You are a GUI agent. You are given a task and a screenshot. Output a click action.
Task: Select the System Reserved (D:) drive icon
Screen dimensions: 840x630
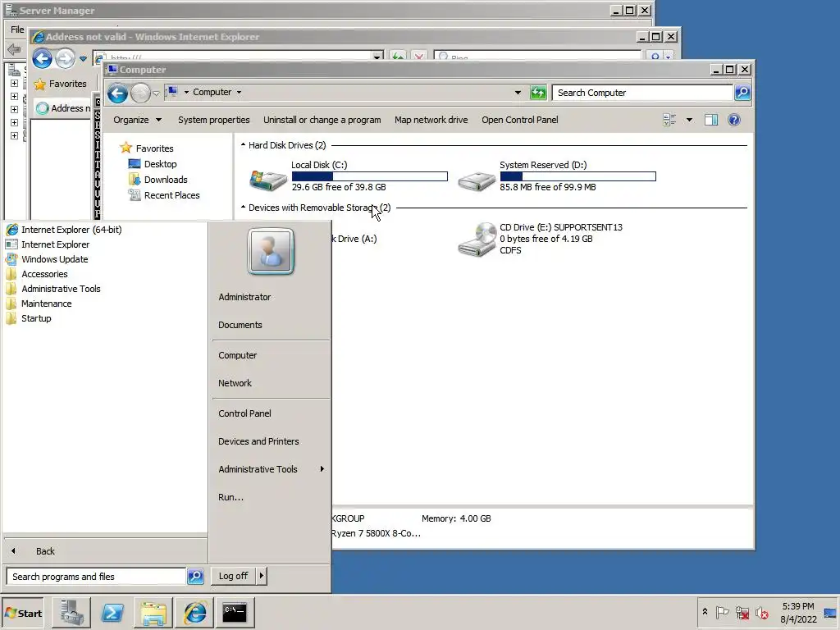point(477,181)
